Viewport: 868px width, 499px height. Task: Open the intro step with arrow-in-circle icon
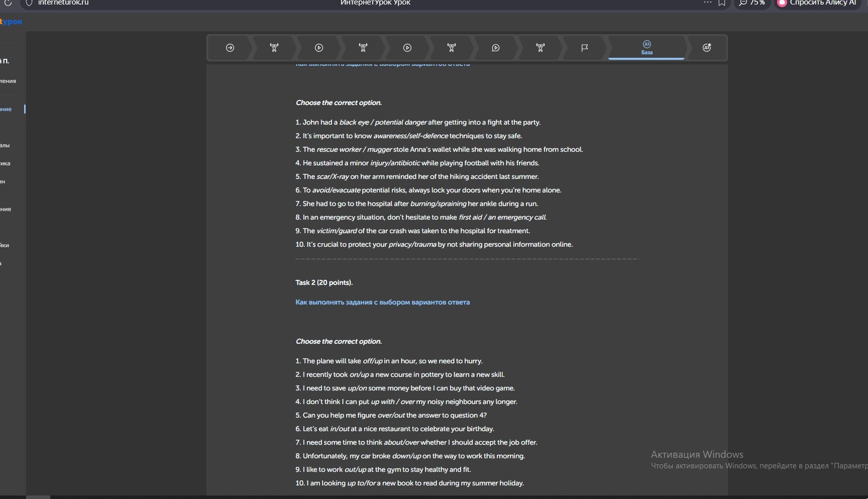[230, 48]
